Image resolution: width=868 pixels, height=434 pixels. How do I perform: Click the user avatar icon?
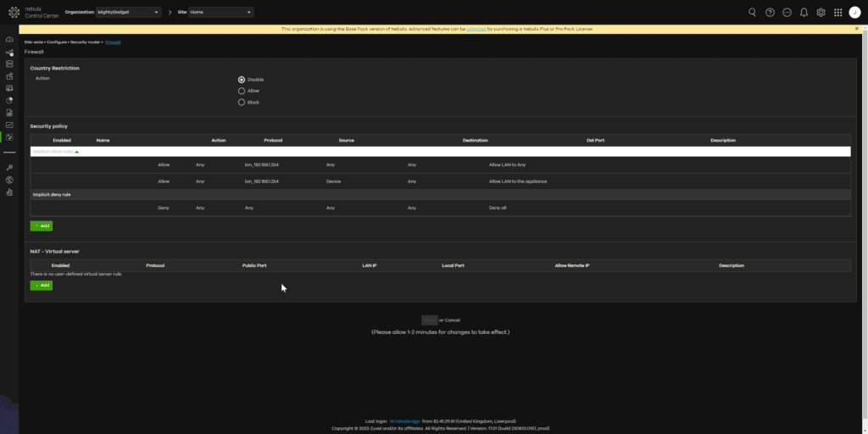854,13
